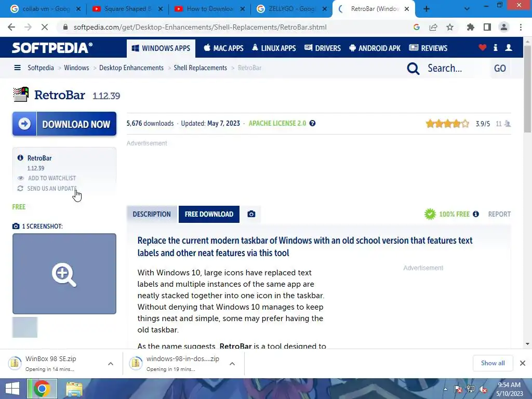Open the WinBox 98 SE.zip download
This screenshot has width=532, height=399.
[x=51, y=363]
